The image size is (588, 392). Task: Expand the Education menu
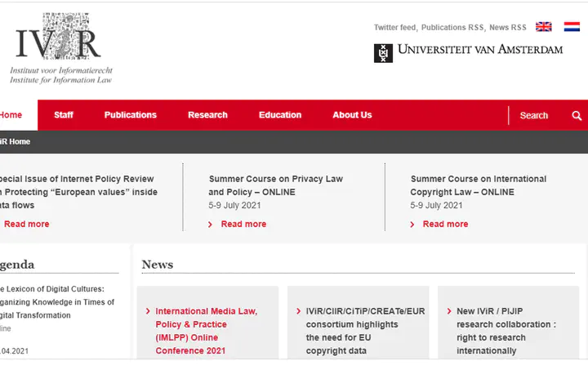[x=280, y=115]
